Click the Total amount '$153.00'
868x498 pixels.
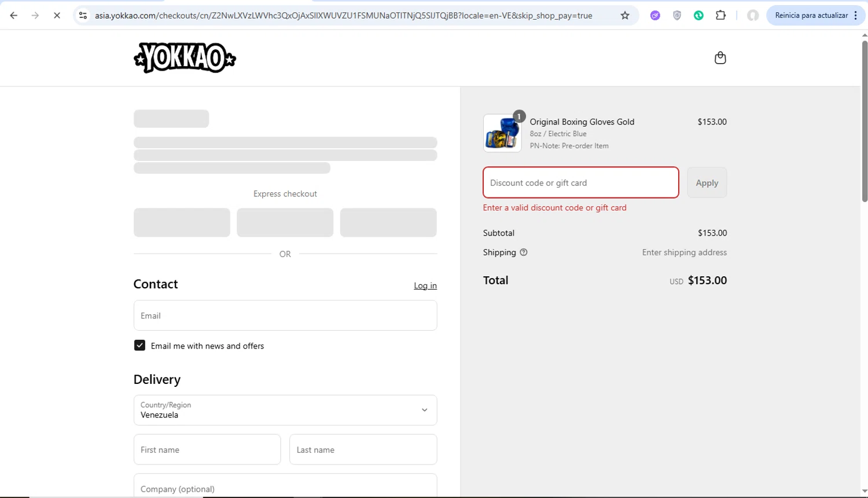(x=707, y=280)
